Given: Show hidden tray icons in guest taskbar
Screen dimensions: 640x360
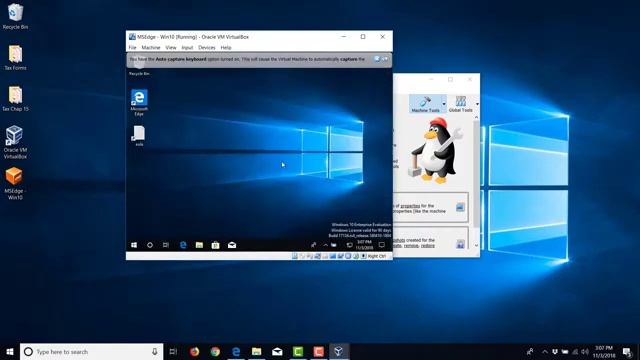Looking at the screenshot, I should (325, 245).
